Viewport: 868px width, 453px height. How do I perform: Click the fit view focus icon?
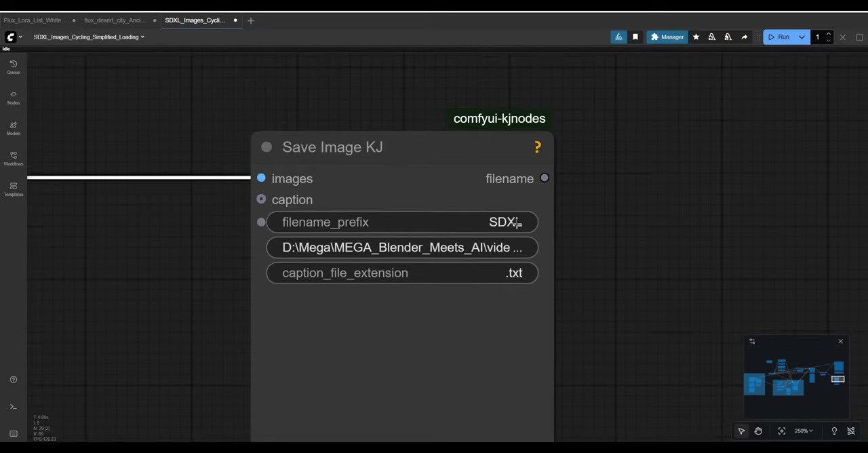782,431
